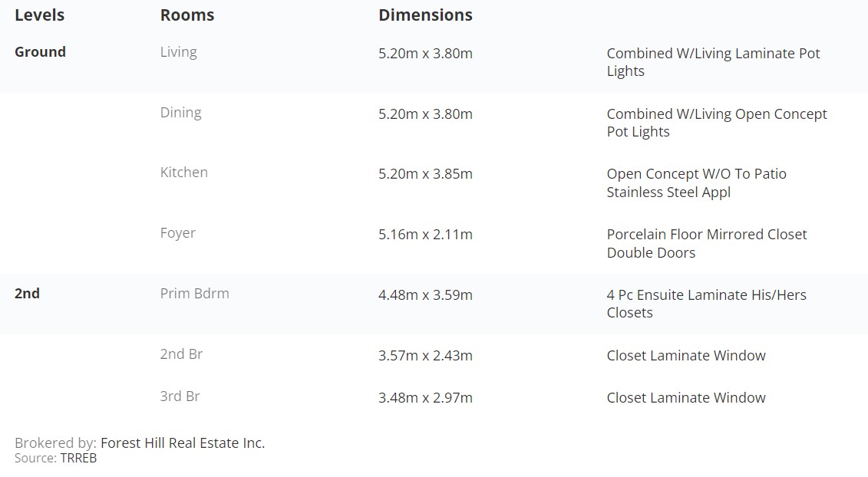The width and height of the screenshot is (868, 477).
Task: Click the 4 Pc Ensuite Laminate description
Action: 706,304
